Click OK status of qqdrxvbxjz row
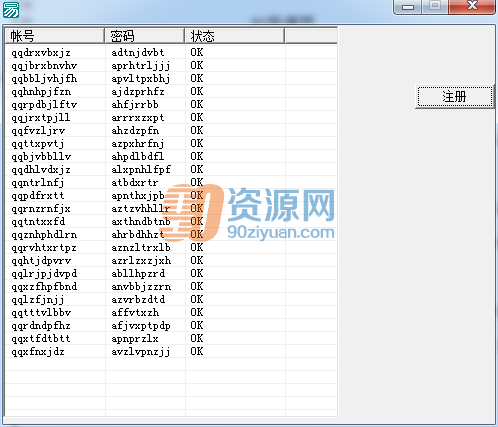 coord(197,52)
